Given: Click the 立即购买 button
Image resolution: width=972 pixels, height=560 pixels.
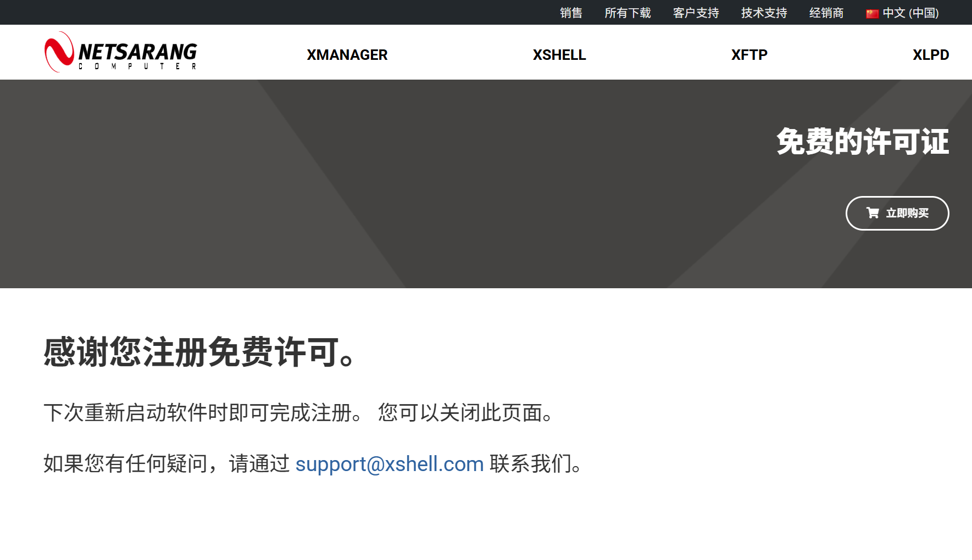Looking at the screenshot, I should tap(897, 213).
